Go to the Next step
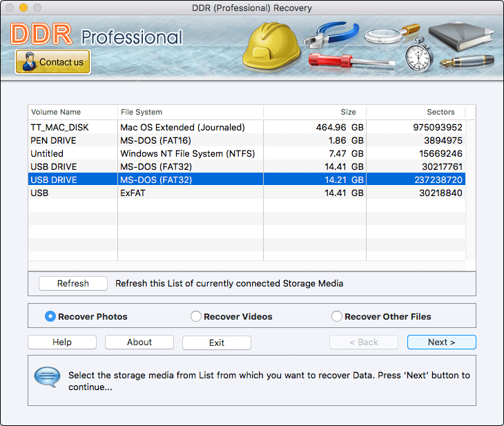Screen dimensions: 504x426 [x=442, y=342]
